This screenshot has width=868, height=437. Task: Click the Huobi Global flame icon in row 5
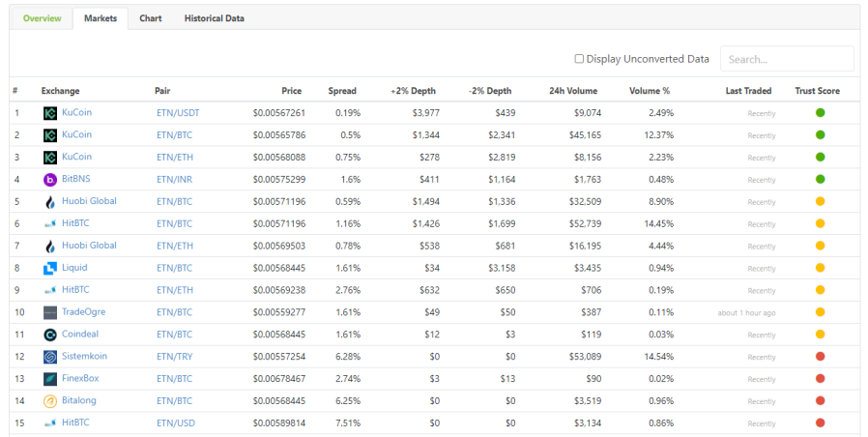point(50,202)
